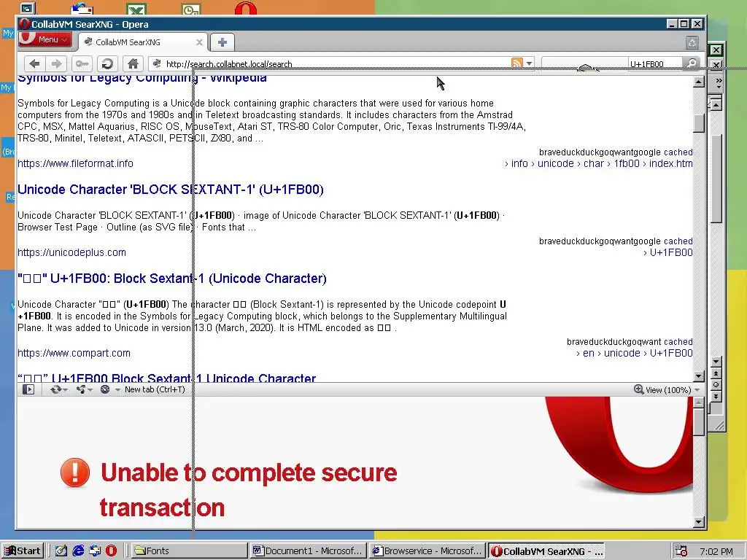Open cached link of the fileformat.info result
Screen dimensions: 747x560
click(x=678, y=152)
